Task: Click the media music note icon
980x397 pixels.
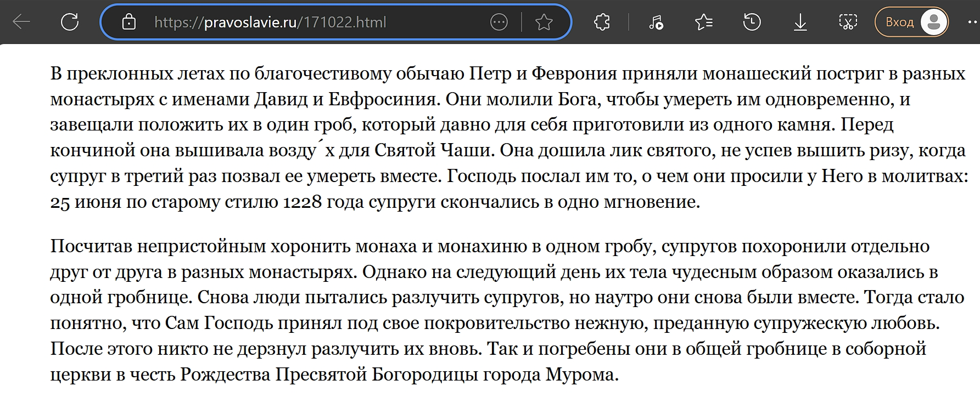Action: point(656,22)
